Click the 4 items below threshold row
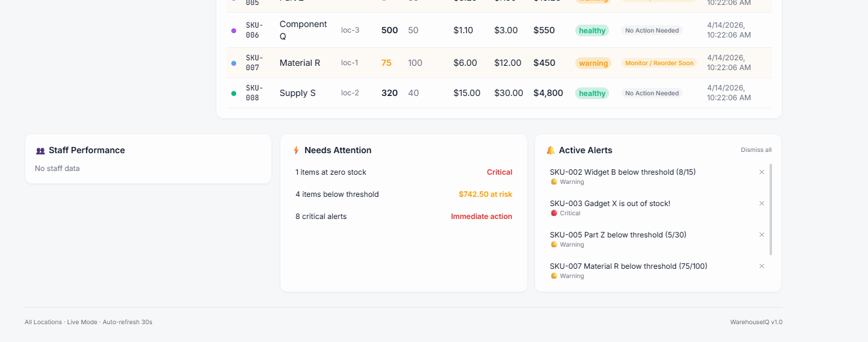Image resolution: width=868 pixels, height=342 pixels. pyautogui.click(x=404, y=194)
